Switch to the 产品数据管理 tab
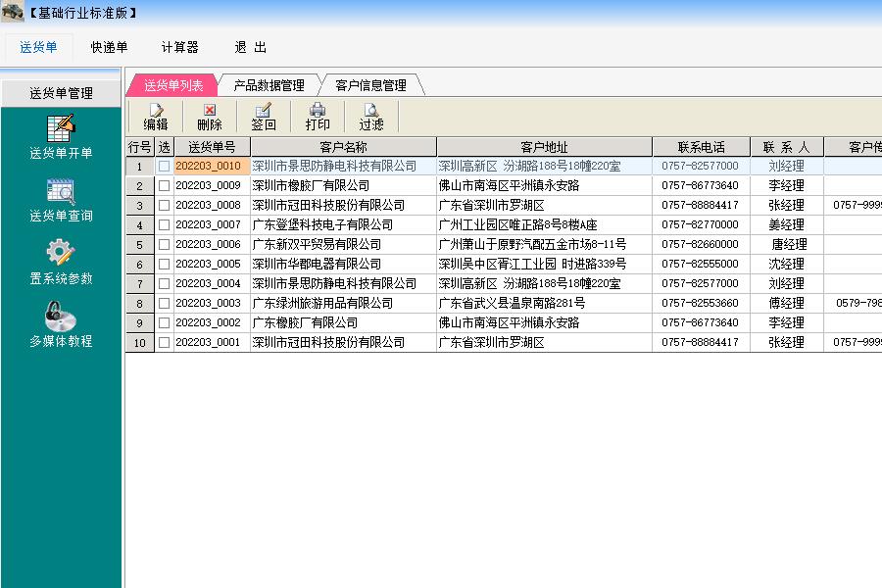 [269, 86]
